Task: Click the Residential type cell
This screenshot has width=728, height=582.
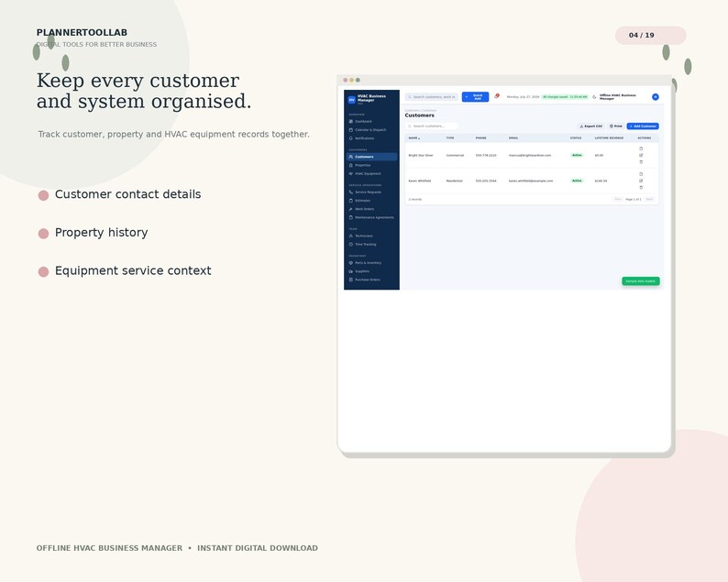Action: (455, 181)
